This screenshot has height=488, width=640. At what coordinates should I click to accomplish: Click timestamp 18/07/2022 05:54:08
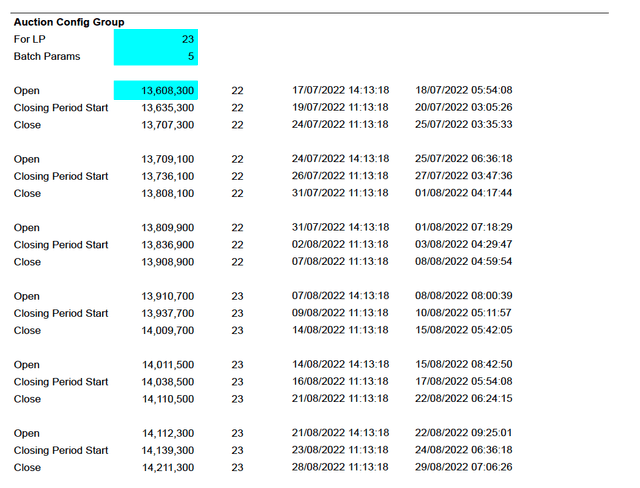(x=464, y=90)
